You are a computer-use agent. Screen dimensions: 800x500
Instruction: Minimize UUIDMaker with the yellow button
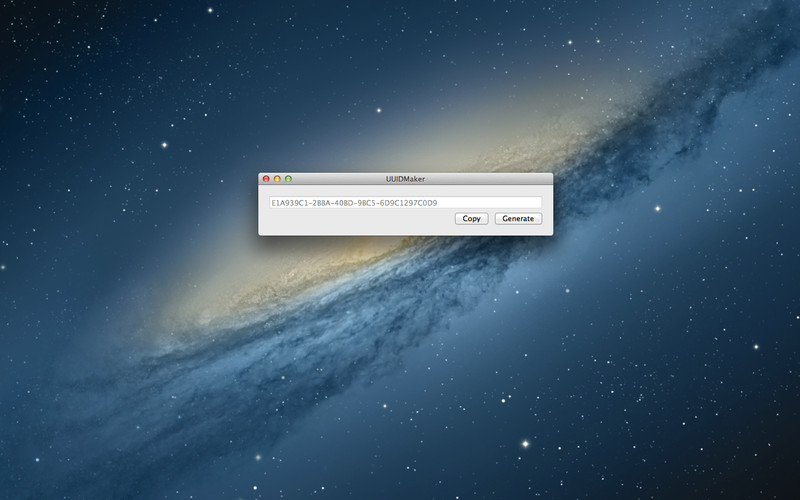(x=277, y=179)
